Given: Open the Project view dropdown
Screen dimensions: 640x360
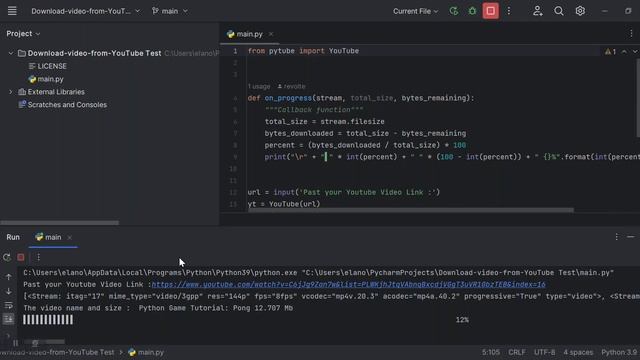Looking at the screenshot, I should (23, 33).
